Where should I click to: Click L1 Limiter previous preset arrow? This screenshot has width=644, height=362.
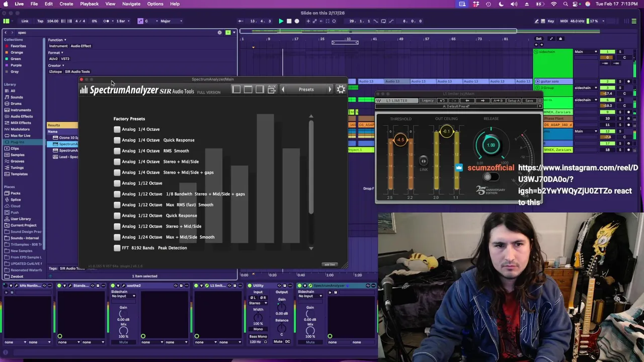pos(468,101)
